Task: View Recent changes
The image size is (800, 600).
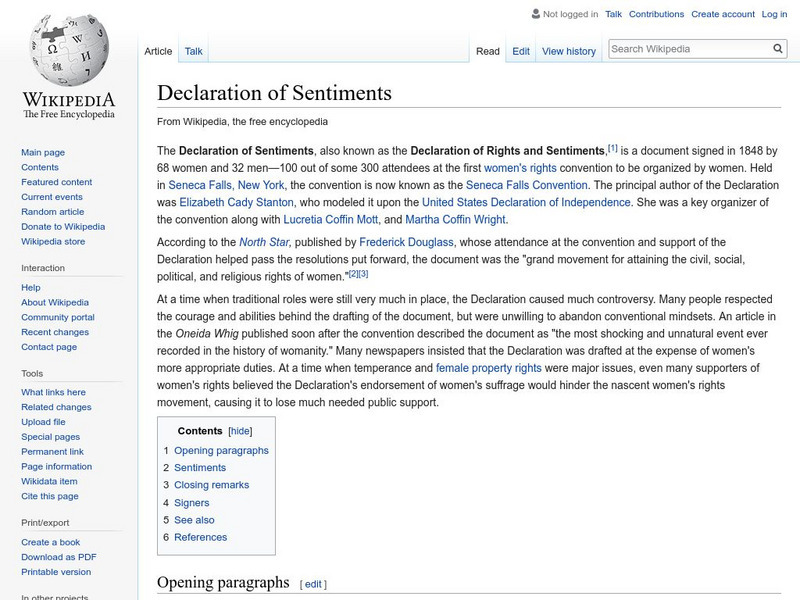Action: point(55,332)
